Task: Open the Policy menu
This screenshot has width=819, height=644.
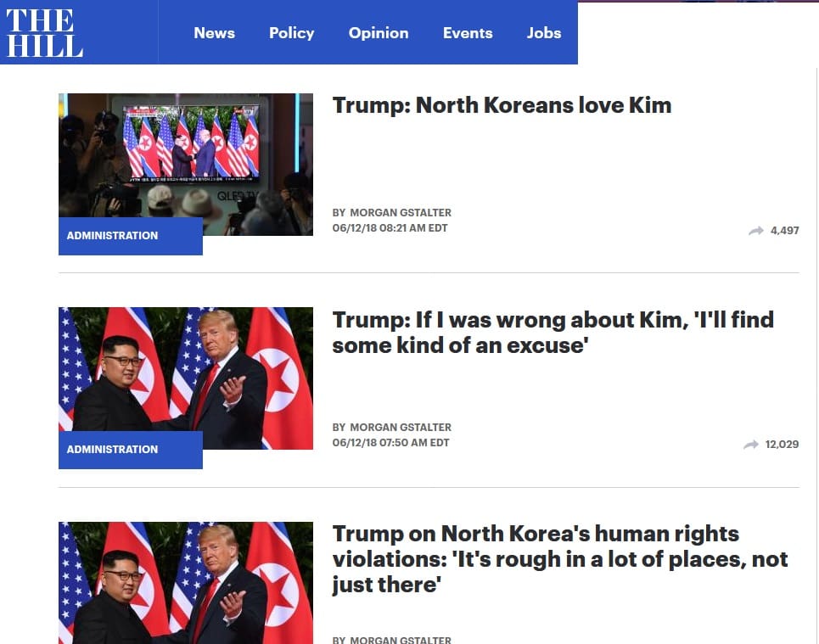Action: click(291, 33)
